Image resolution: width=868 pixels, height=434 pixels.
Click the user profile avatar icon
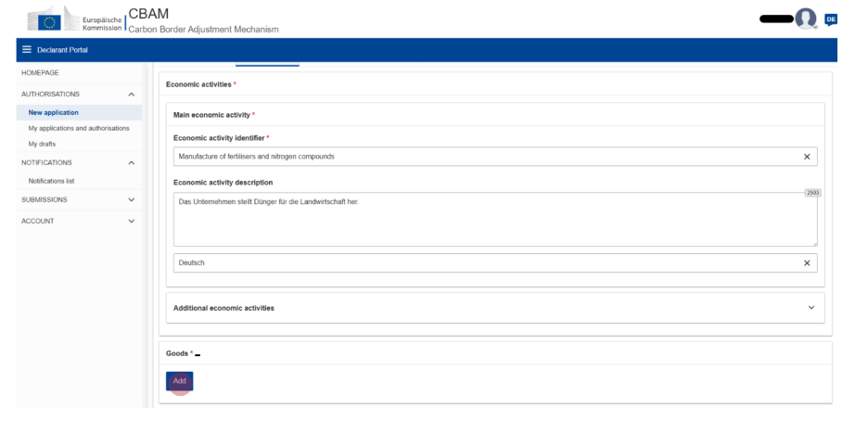pyautogui.click(x=806, y=19)
